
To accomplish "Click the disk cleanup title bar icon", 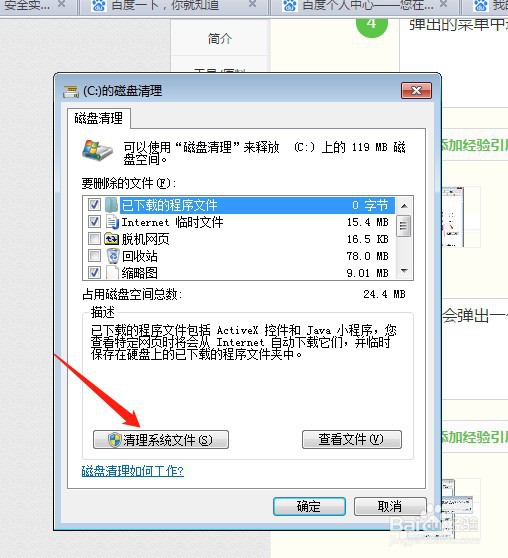I will (71, 91).
